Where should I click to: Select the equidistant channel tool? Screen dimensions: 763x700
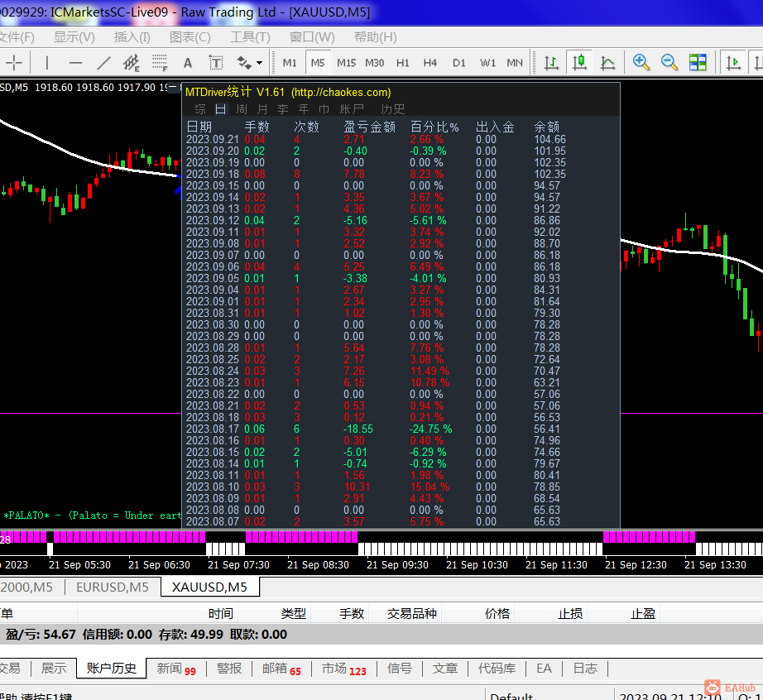coord(132,63)
